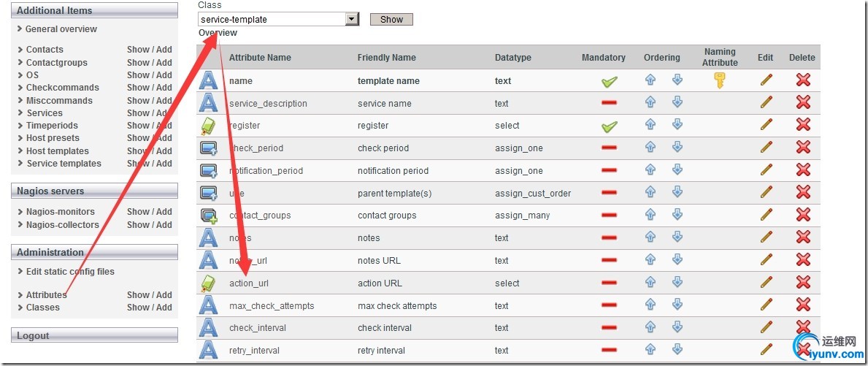This screenshot has height=366, width=868.
Task: Move check_period attribute down in ordering
Action: pyautogui.click(x=677, y=148)
